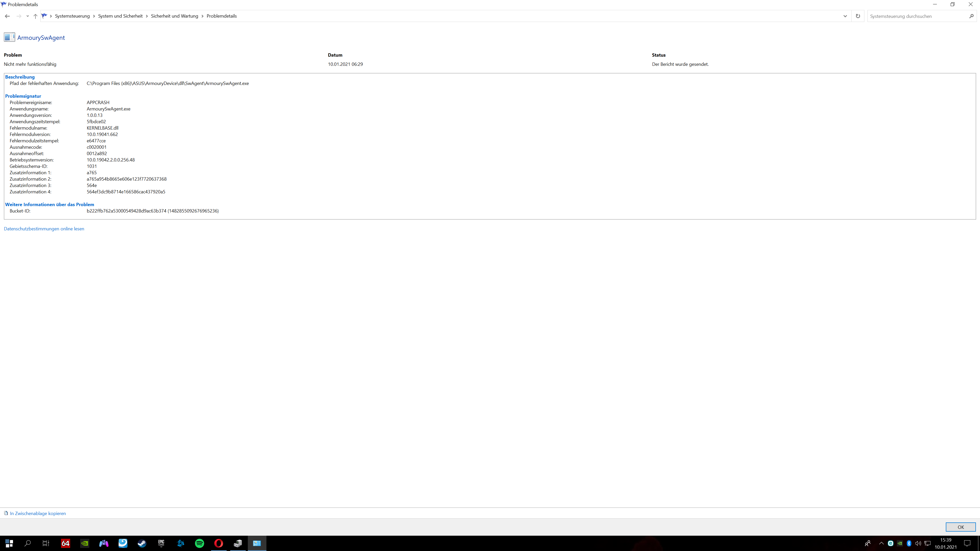Open Bluetooth tray icon
Viewport: 980px width, 551px height.
pos(909,543)
